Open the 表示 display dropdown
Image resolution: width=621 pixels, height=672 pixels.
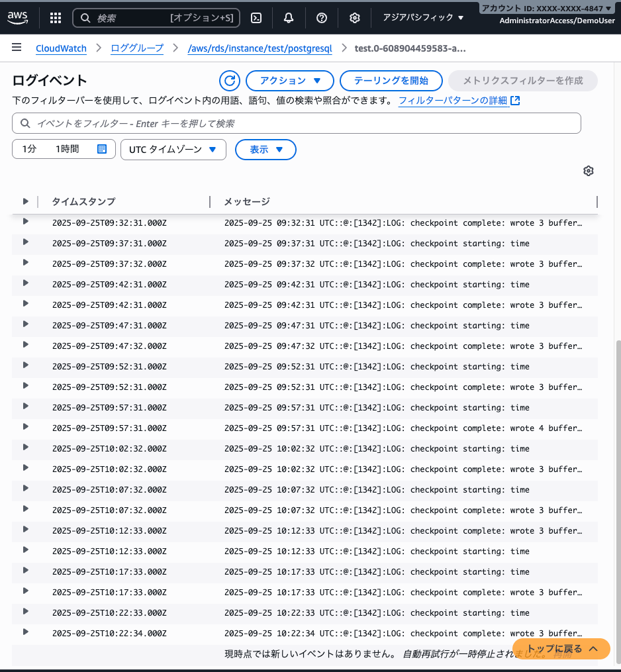click(265, 150)
